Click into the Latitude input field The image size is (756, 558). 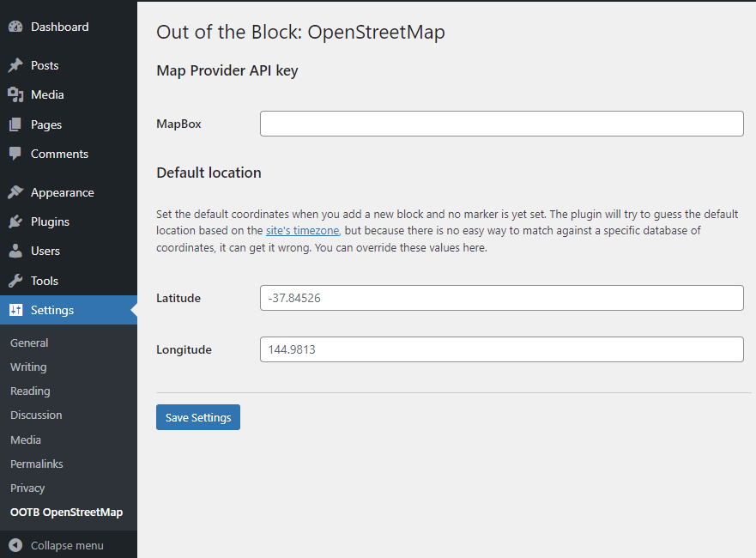point(501,298)
